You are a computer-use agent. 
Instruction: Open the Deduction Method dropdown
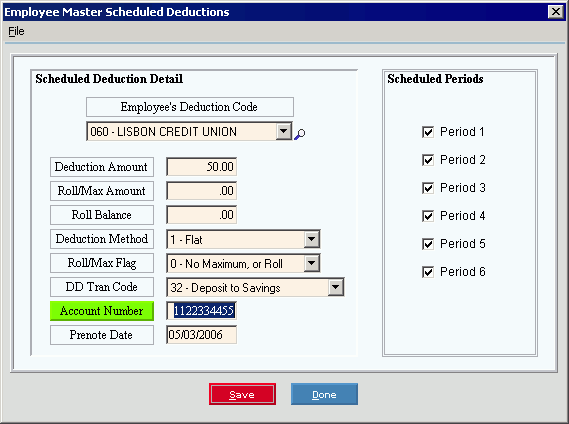coord(312,239)
